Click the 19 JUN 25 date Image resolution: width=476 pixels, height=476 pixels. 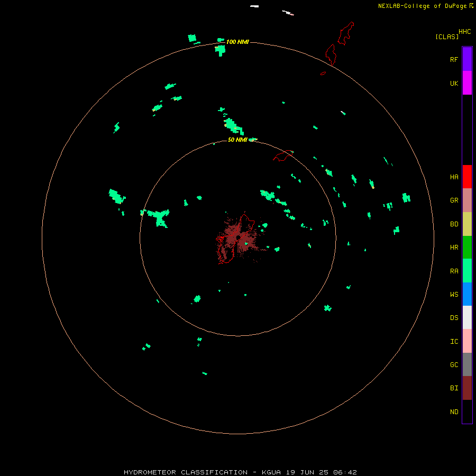[307, 472]
